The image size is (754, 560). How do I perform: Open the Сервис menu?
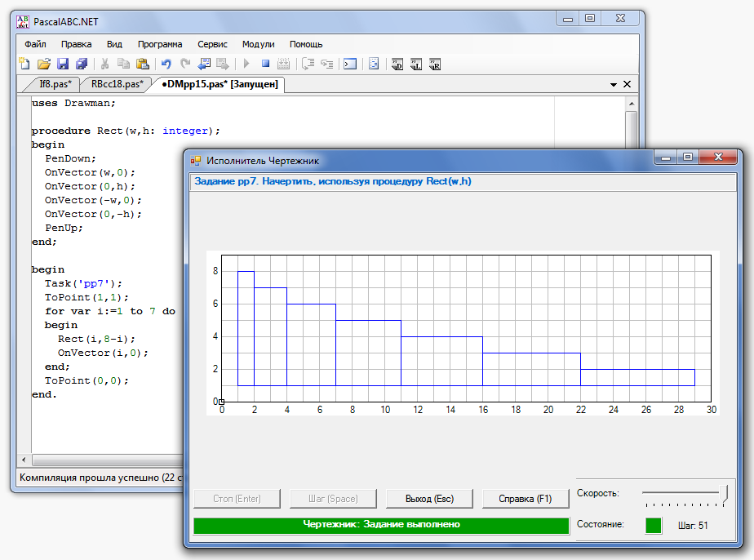tap(212, 44)
